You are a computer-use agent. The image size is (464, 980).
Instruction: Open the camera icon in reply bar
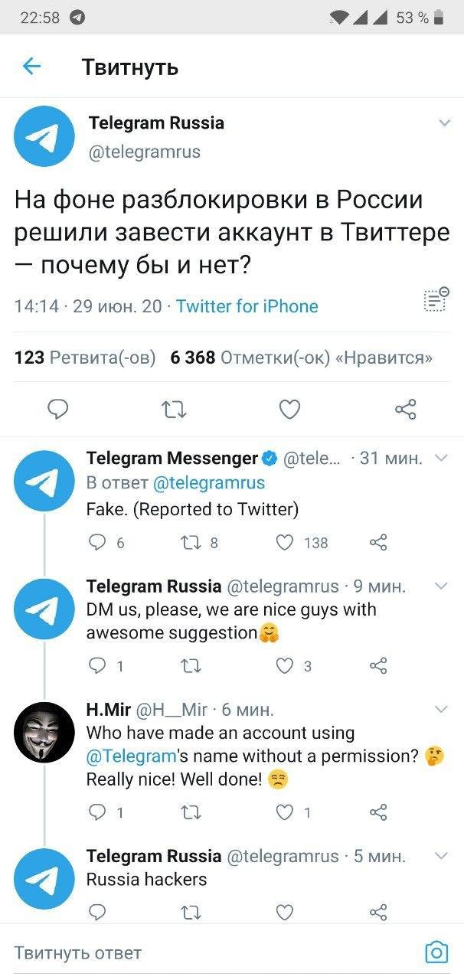click(x=436, y=952)
